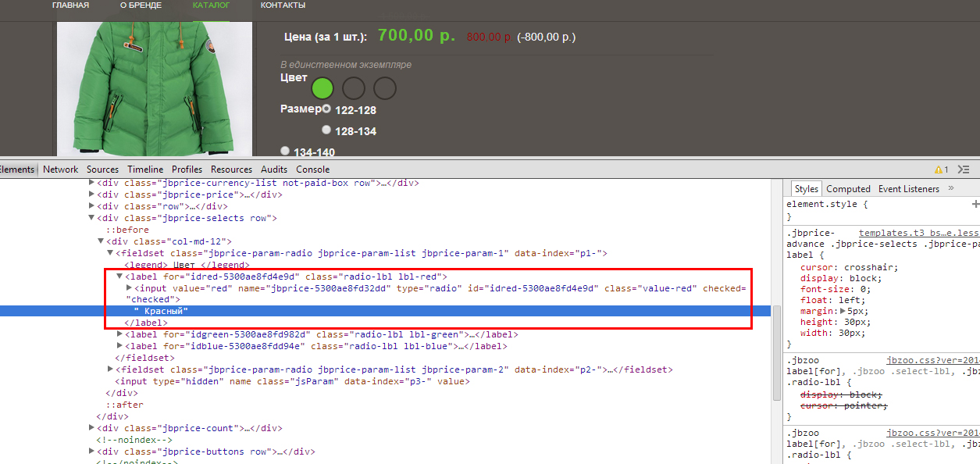Click the "cursor: crosshair" style declaration

pos(851,267)
